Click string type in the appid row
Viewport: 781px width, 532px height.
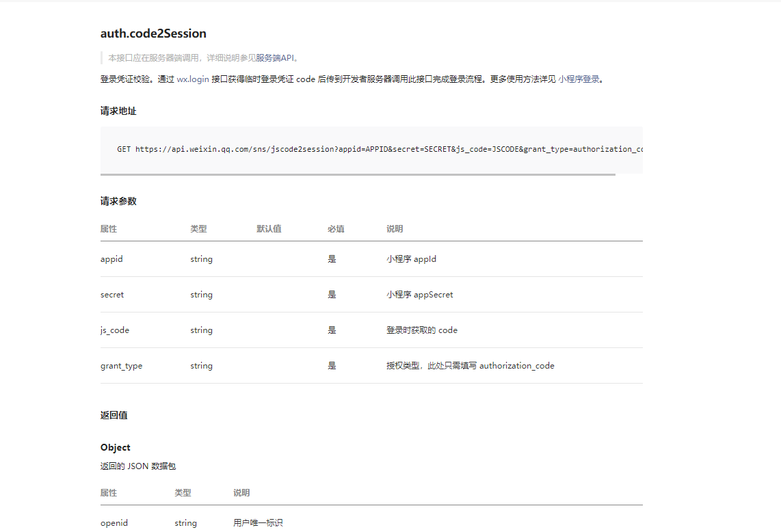coord(201,259)
